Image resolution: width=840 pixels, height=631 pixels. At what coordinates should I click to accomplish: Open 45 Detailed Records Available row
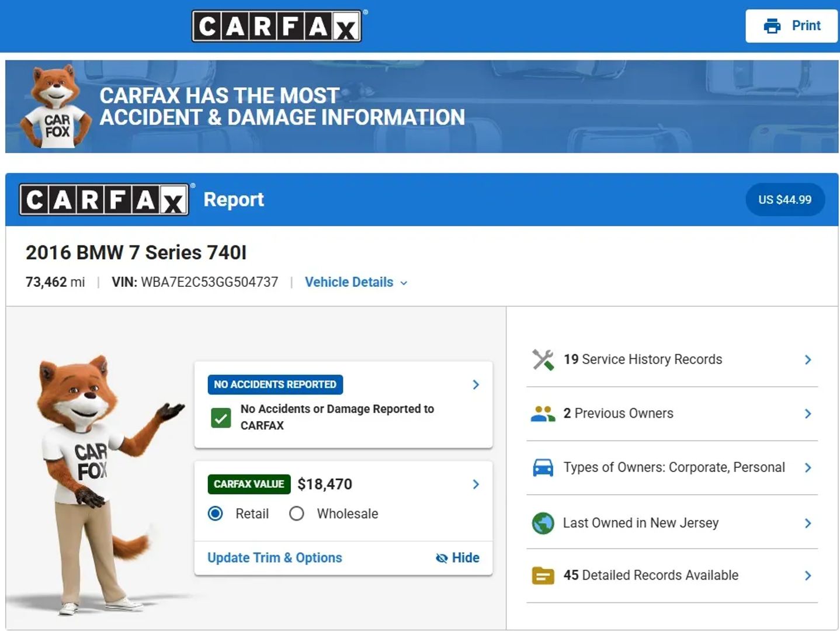tap(672, 575)
